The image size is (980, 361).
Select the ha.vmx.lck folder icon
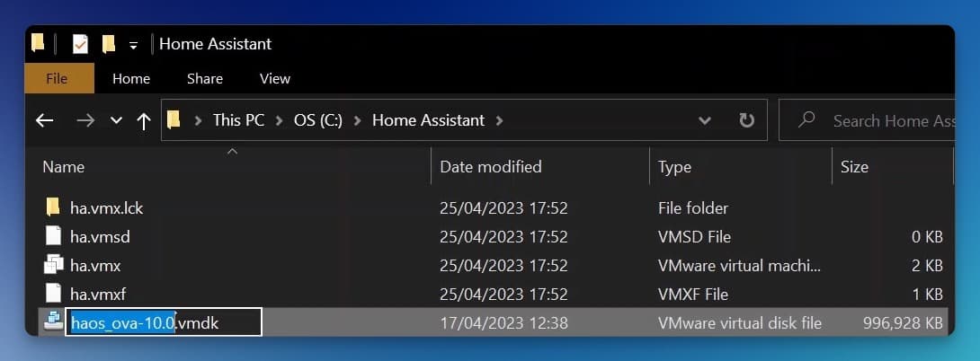54,207
